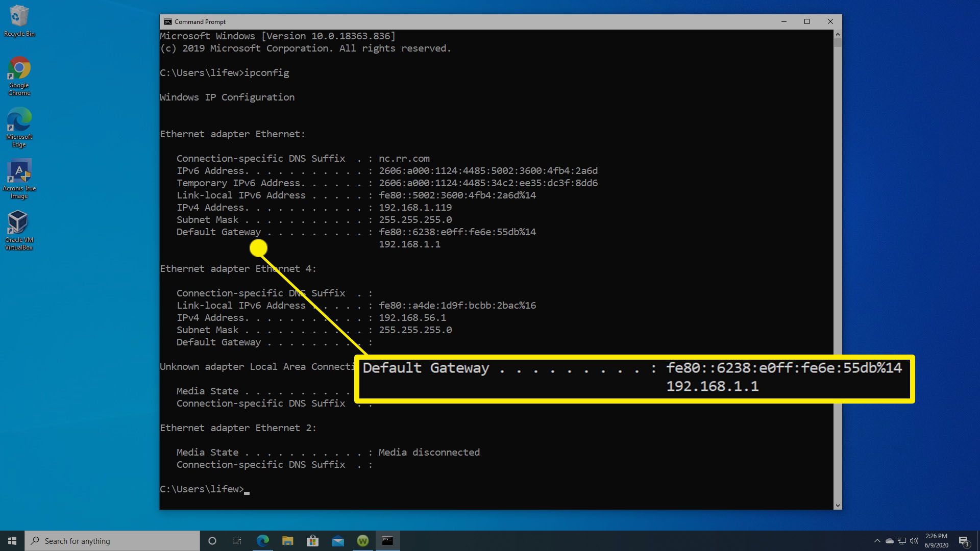This screenshot has width=980, height=551.
Task: Expand the system tray overflow area
Action: [x=877, y=540]
